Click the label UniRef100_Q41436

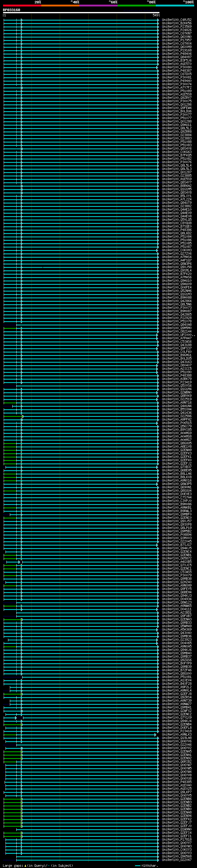tap(176, 412)
